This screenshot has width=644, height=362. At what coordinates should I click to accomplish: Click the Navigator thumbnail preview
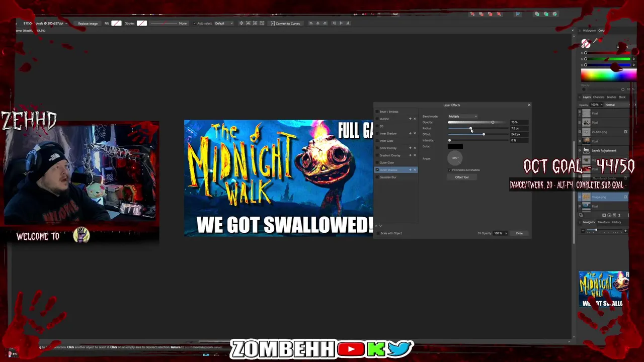604,289
